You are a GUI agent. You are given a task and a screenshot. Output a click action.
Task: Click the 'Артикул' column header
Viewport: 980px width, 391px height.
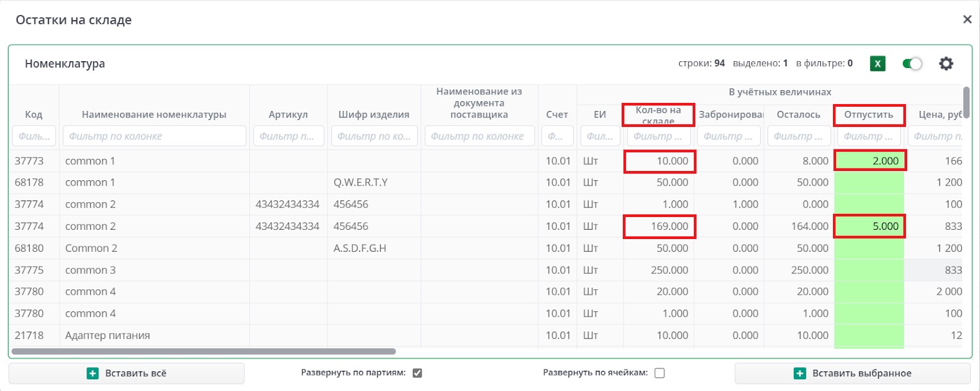tap(288, 115)
